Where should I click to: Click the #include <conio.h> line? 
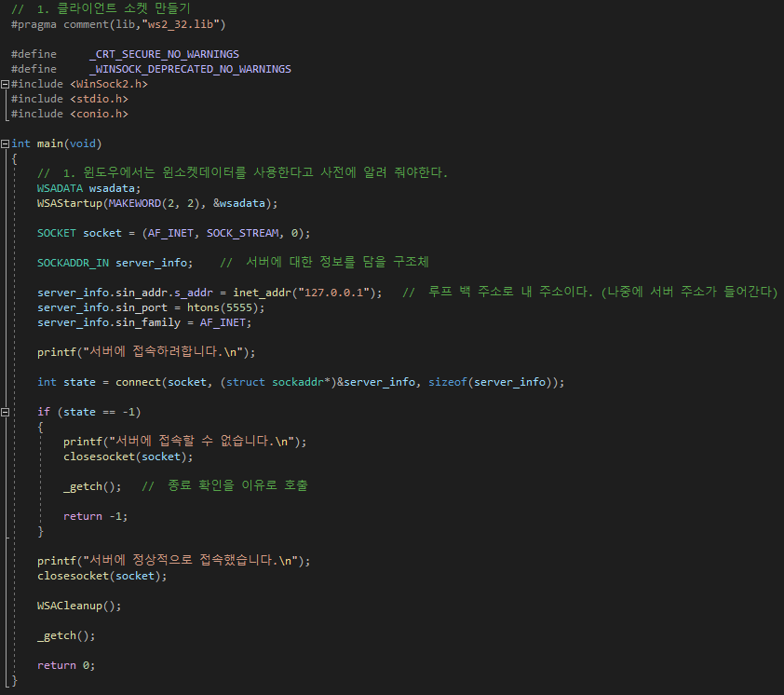(x=70, y=114)
